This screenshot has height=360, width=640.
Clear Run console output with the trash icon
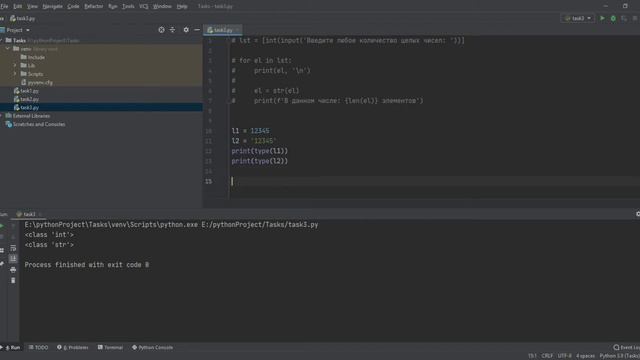(13, 280)
